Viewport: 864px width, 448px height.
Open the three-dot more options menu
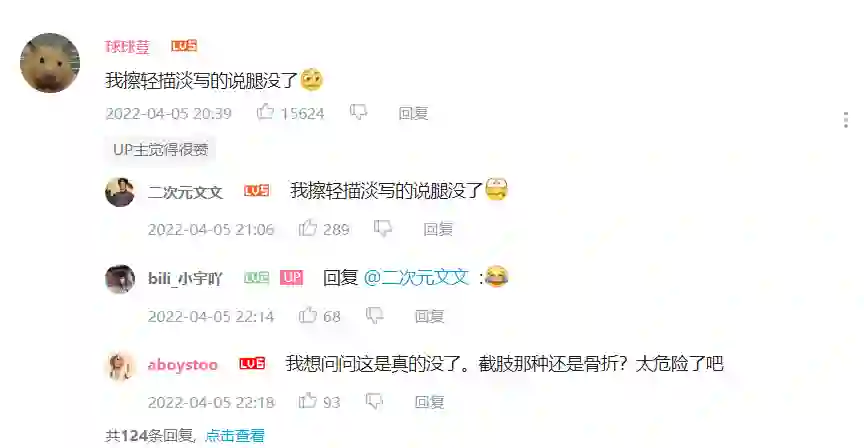[846, 120]
